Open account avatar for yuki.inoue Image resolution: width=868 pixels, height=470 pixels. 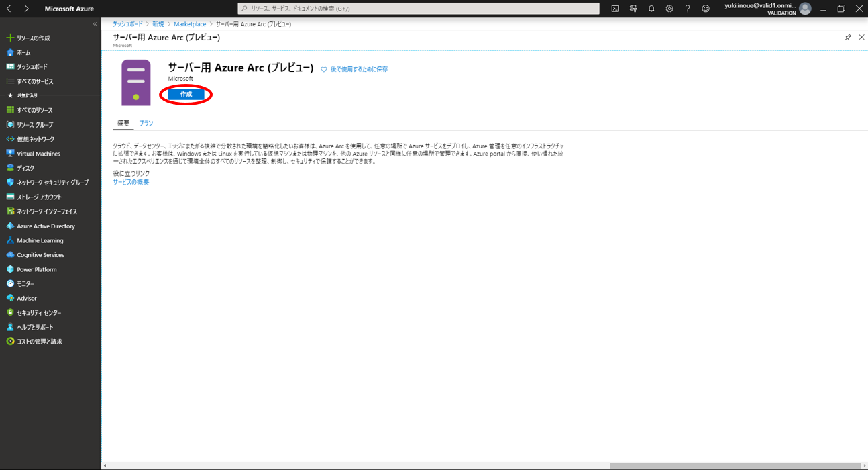[805, 9]
